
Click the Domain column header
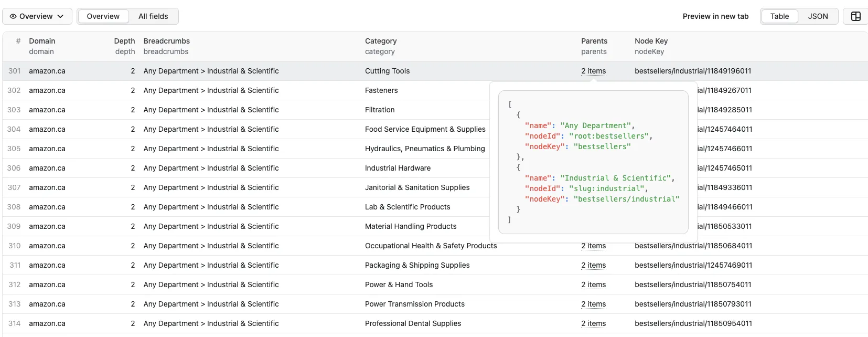point(42,41)
